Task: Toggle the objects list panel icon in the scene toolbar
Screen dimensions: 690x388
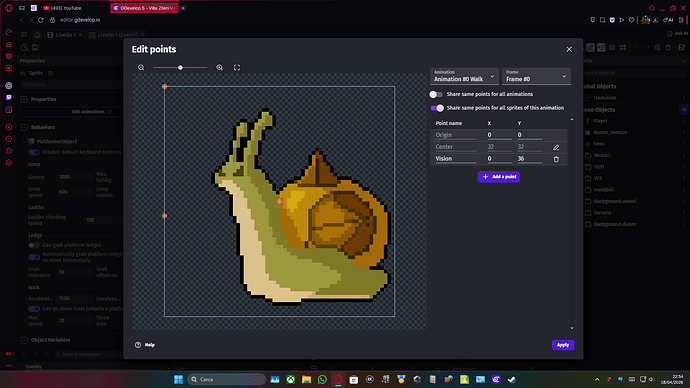Action: click(601, 48)
